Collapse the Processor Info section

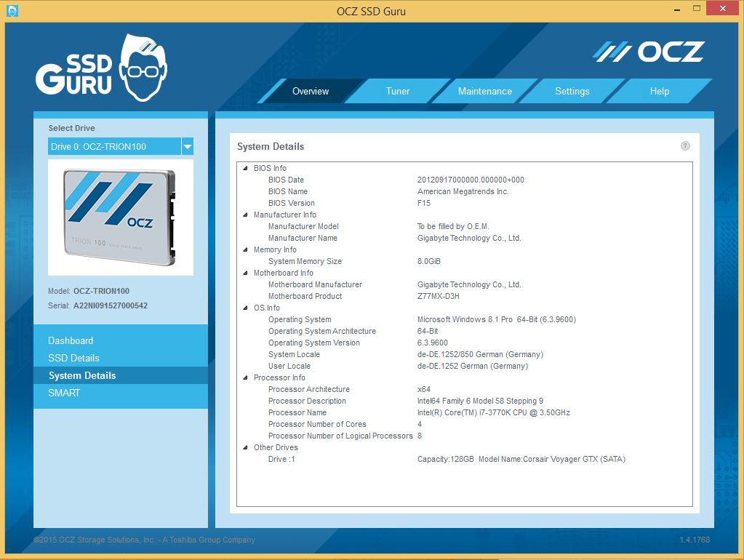click(x=245, y=377)
